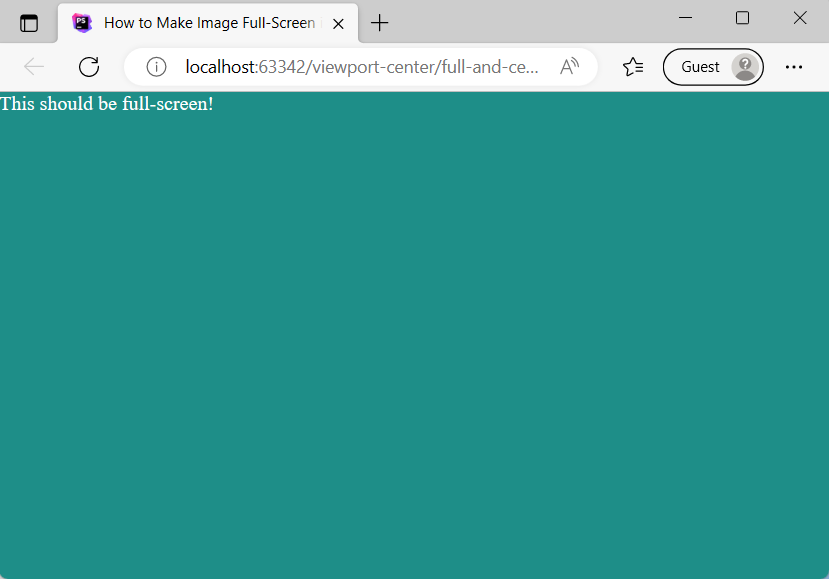Select the full-screen demo tab
The image size is (829, 579).
tap(200, 22)
